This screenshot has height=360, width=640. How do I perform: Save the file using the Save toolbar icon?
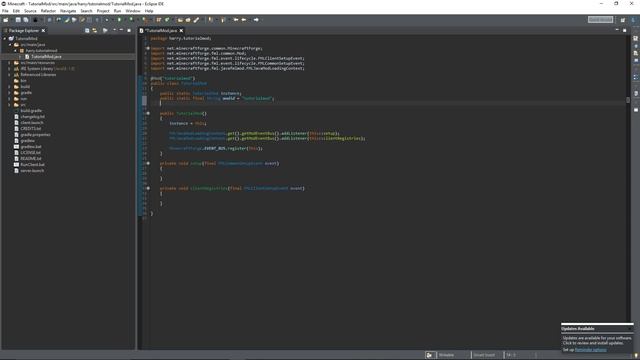point(18,20)
